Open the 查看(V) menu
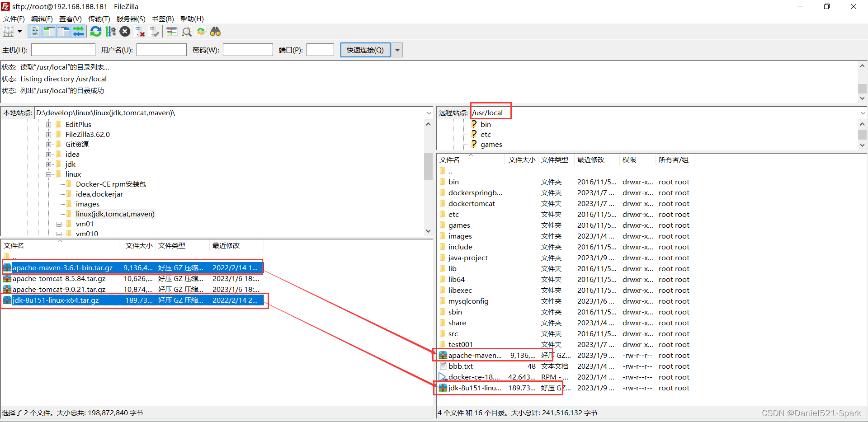This screenshot has width=868, height=422. [x=71, y=19]
